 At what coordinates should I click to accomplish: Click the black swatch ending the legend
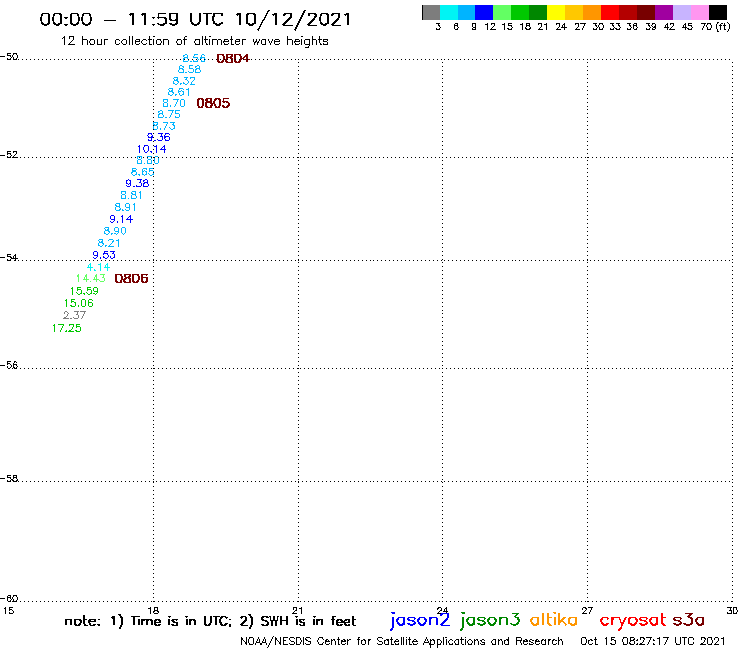pyautogui.click(x=718, y=12)
